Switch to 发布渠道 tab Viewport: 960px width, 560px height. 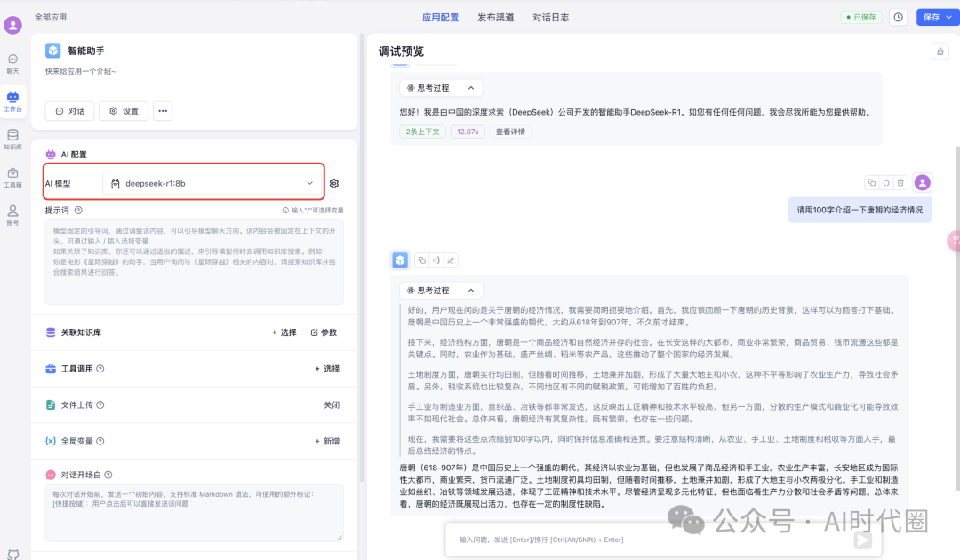496,17
